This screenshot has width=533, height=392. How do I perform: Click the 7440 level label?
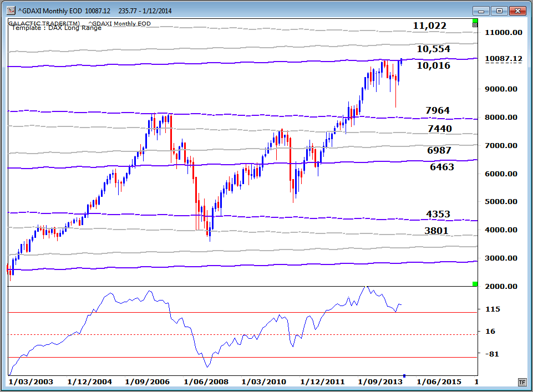[x=439, y=129]
